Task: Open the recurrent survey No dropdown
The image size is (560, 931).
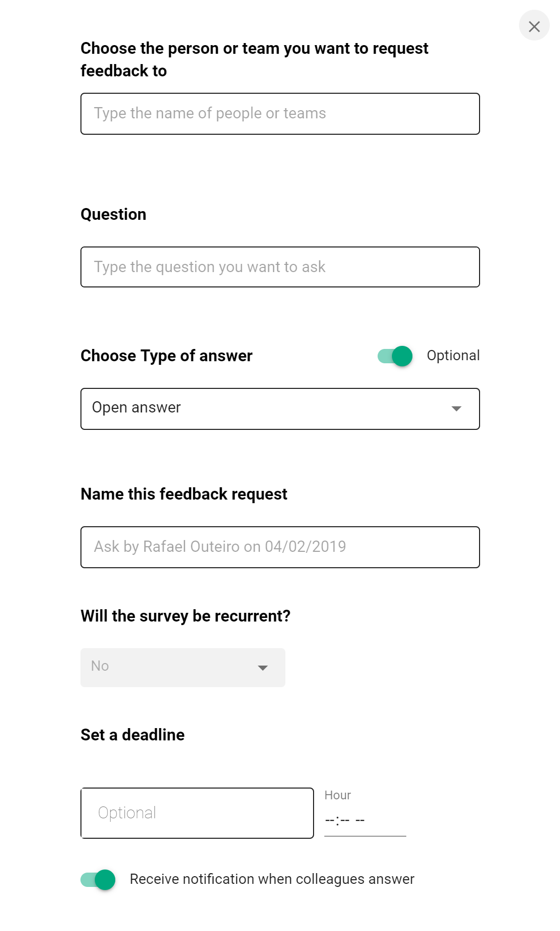Action: pos(182,667)
